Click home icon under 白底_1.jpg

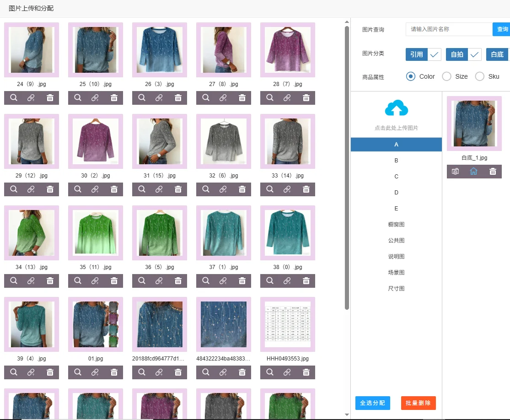pos(474,172)
